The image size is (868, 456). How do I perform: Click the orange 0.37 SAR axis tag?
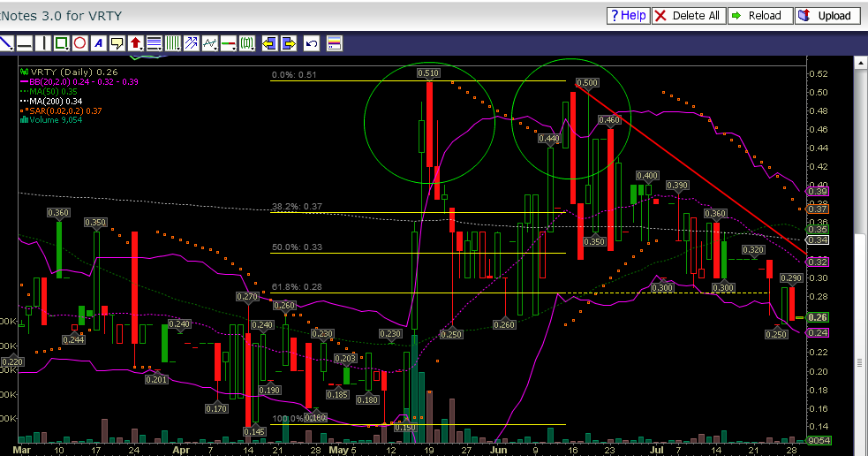[819, 209]
